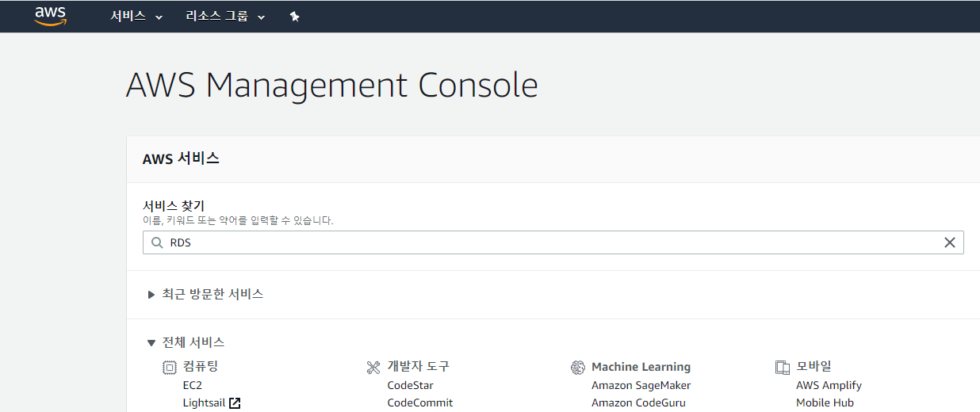Go to Amazon SageMaker
Viewport: 980px width, 412px height.
(x=641, y=385)
